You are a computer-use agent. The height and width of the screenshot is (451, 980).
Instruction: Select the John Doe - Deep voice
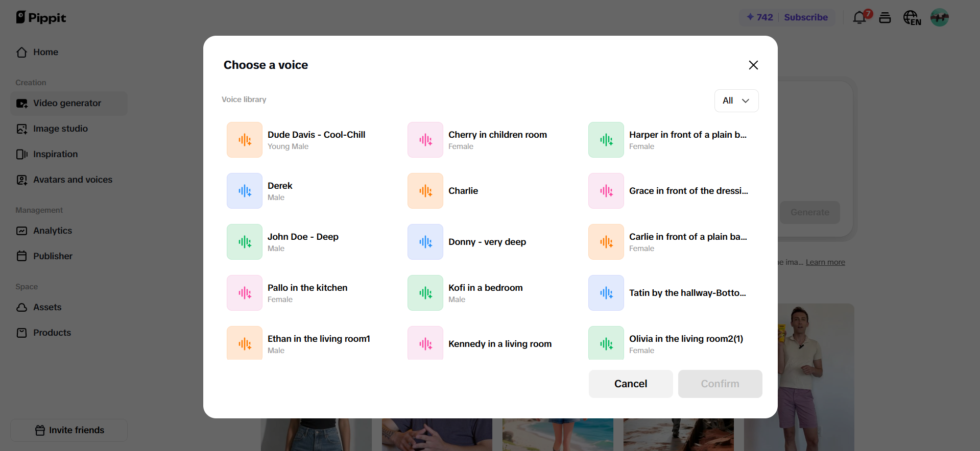click(x=303, y=237)
